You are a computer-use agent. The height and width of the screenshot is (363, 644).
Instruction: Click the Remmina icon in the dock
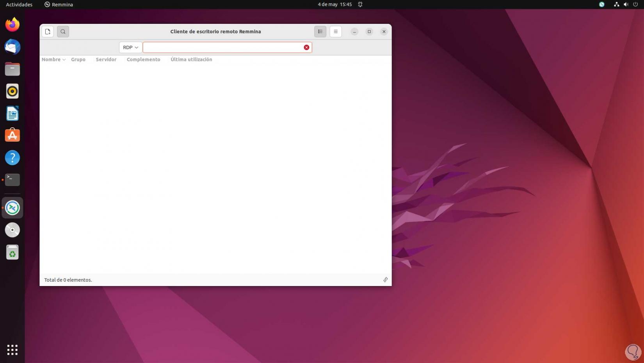point(12,208)
